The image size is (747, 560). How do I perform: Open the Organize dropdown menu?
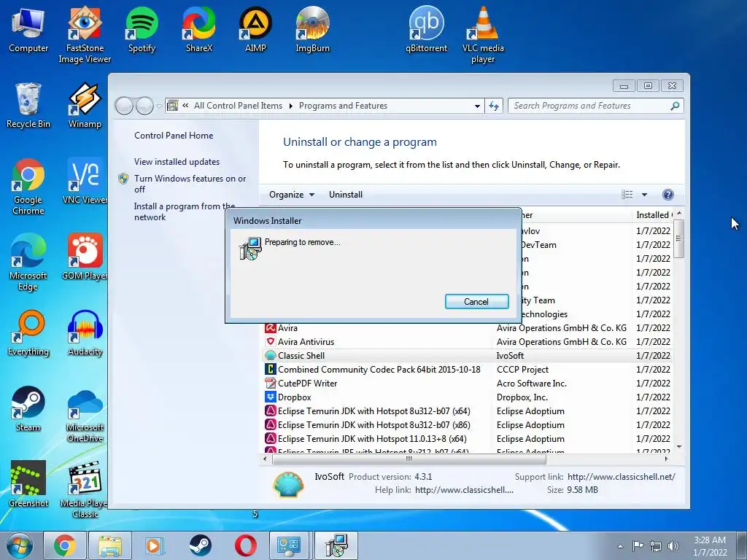pos(292,194)
